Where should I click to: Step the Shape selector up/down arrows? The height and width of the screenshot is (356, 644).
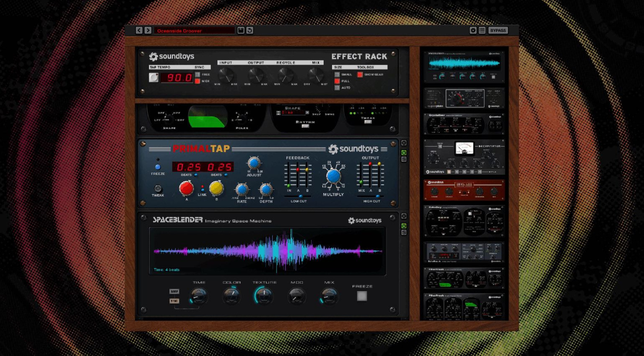[278, 113]
